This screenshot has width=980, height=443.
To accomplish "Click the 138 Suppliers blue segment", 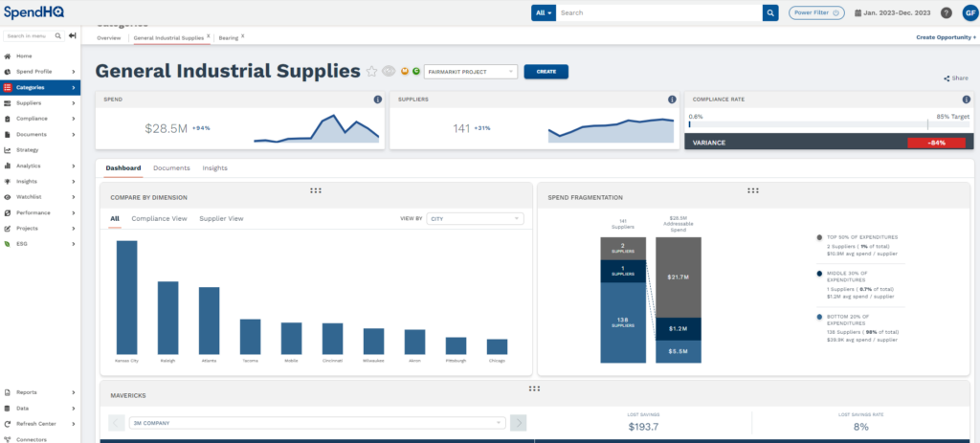I will pos(623,322).
